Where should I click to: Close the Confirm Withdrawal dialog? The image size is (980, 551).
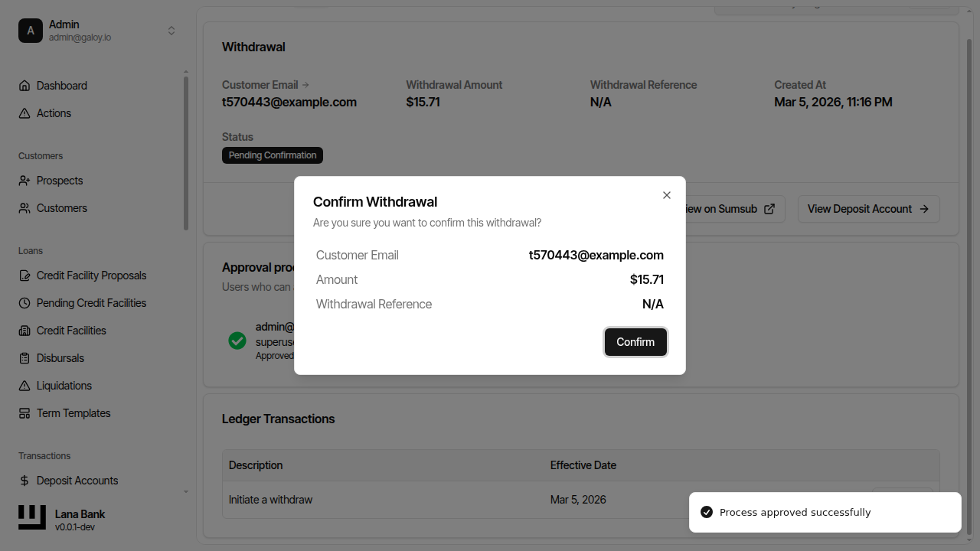point(666,195)
